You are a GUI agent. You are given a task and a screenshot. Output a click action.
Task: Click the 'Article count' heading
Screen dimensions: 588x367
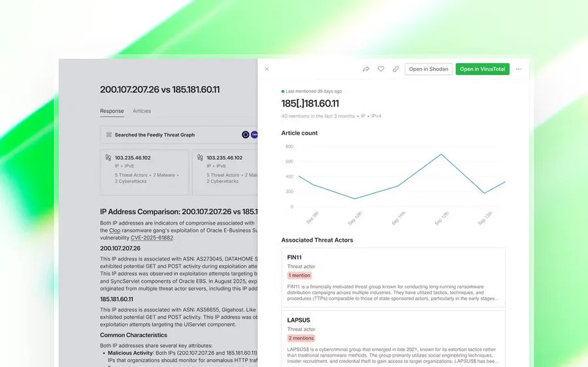299,133
